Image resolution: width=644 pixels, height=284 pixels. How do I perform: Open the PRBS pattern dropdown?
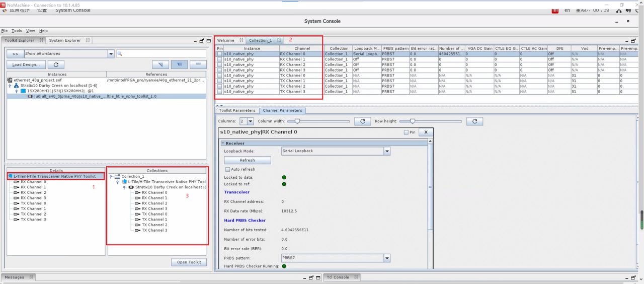(336, 258)
